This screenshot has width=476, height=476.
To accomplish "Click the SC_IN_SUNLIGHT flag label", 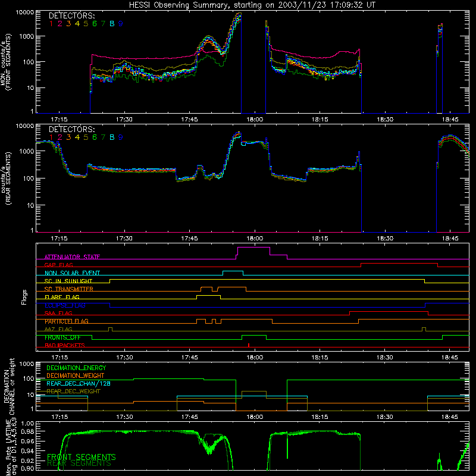I will click(68, 281).
